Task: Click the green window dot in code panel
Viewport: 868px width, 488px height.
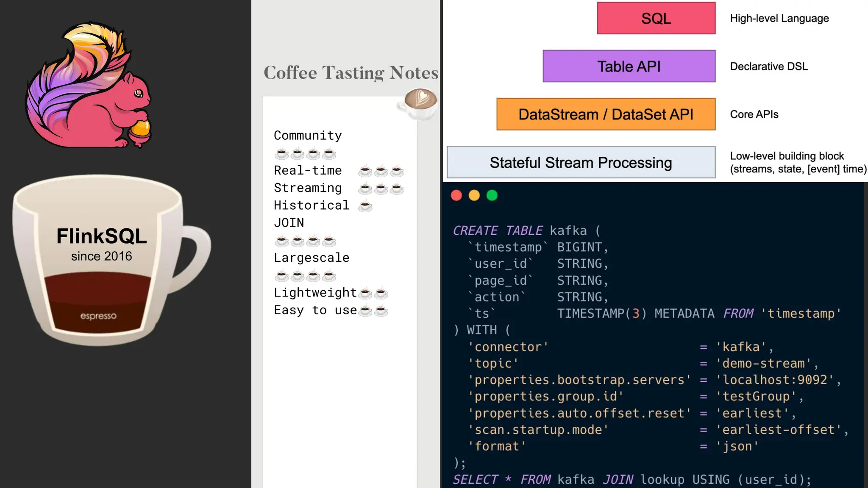Action: (492, 195)
